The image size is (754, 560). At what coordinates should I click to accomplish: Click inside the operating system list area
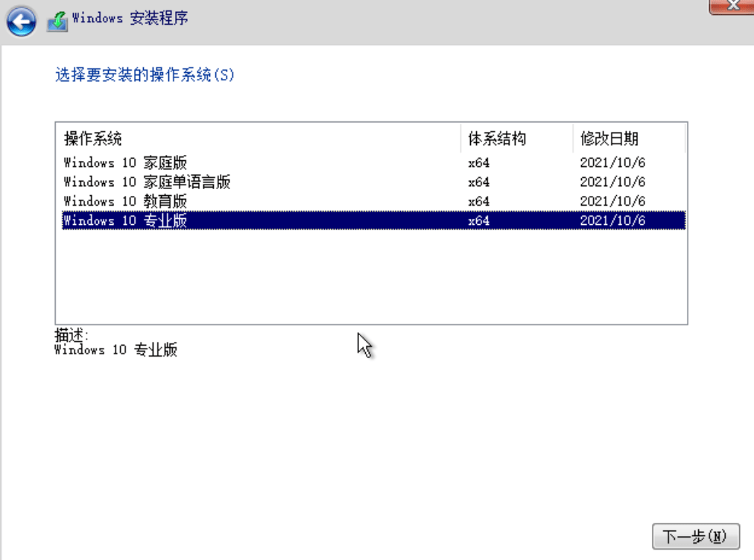pos(335,276)
